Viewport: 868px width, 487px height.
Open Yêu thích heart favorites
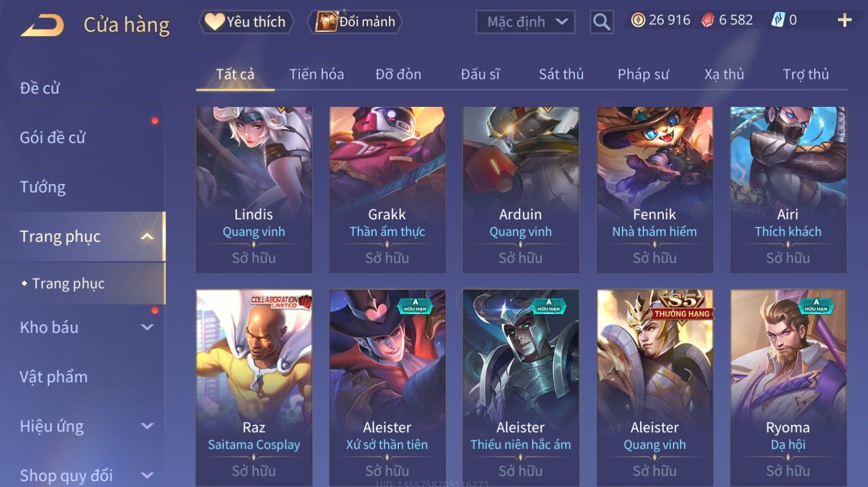click(x=246, y=22)
